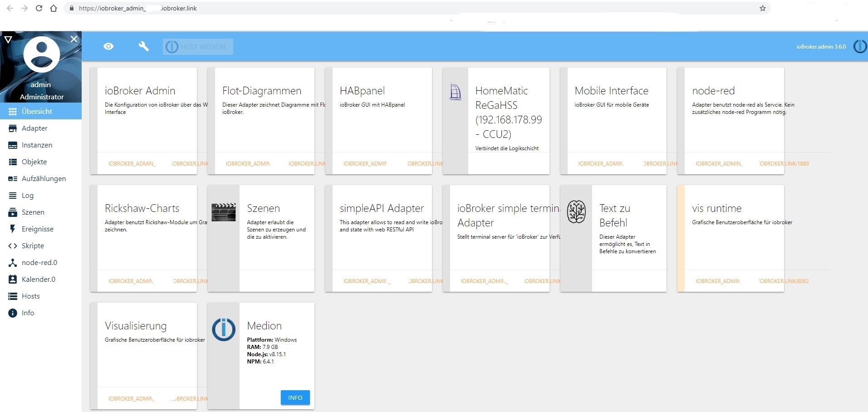This screenshot has width=868, height=412.
Task: Open the node-red link ending in 1880
Action: pyautogui.click(x=752, y=163)
